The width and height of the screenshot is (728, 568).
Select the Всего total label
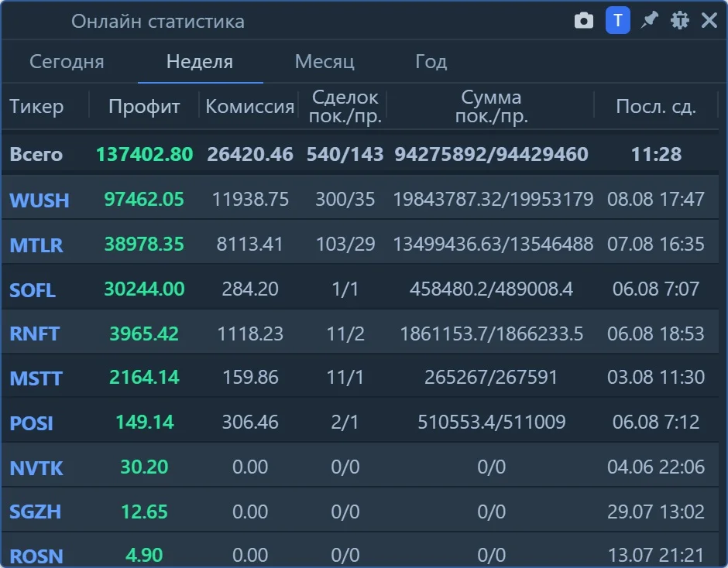coord(36,154)
